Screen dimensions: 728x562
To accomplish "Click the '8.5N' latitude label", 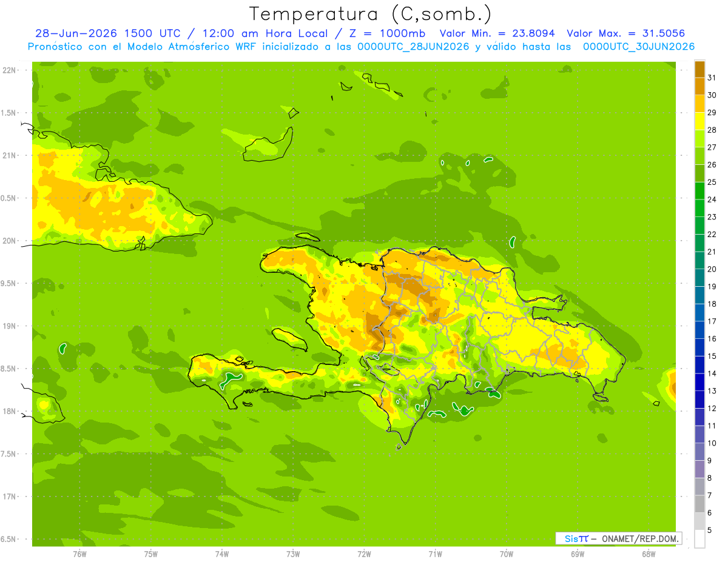I will (x=8, y=369).
